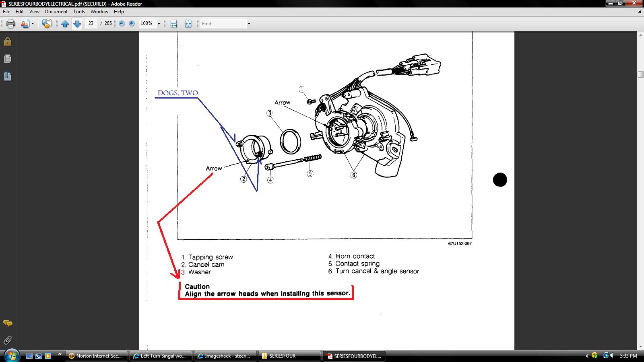The width and height of the screenshot is (644, 362).
Task: Click the page number input field
Action: tap(91, 23)
